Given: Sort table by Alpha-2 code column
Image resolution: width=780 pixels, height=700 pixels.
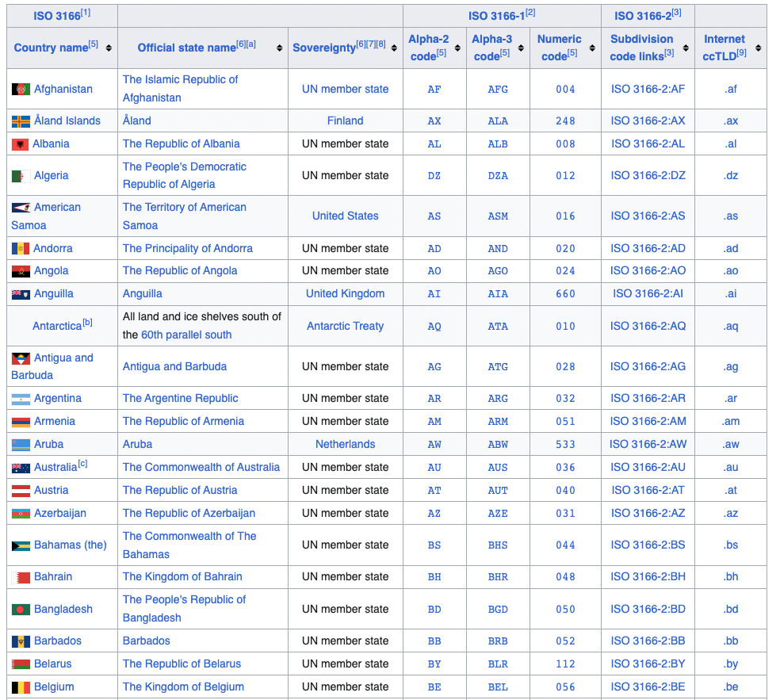Looking at the screenshot, I should tap(457, 48).
